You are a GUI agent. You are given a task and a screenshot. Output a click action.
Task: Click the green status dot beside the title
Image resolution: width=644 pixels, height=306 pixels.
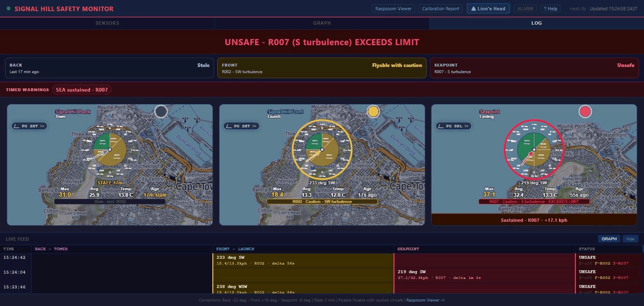8,9
